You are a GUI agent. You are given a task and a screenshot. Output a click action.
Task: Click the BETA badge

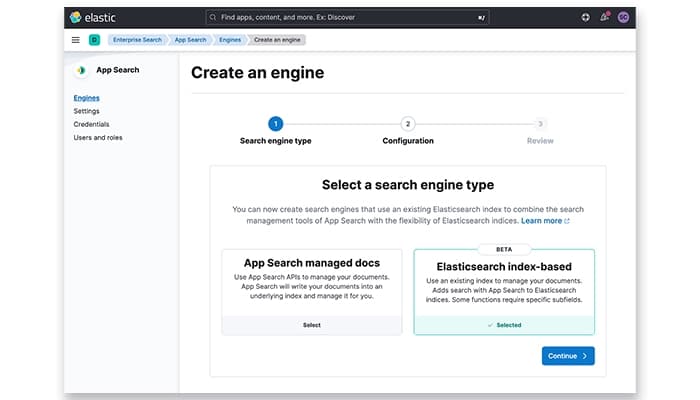(504, 250)
